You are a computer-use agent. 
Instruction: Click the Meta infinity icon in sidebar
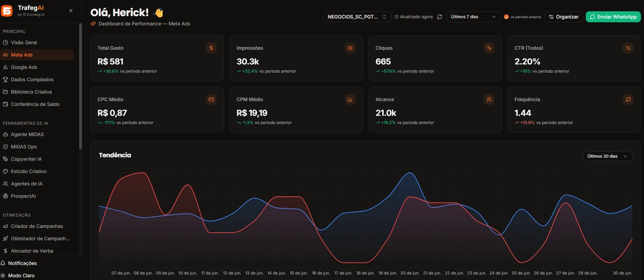pyautogui.click(x=6, y=55)
